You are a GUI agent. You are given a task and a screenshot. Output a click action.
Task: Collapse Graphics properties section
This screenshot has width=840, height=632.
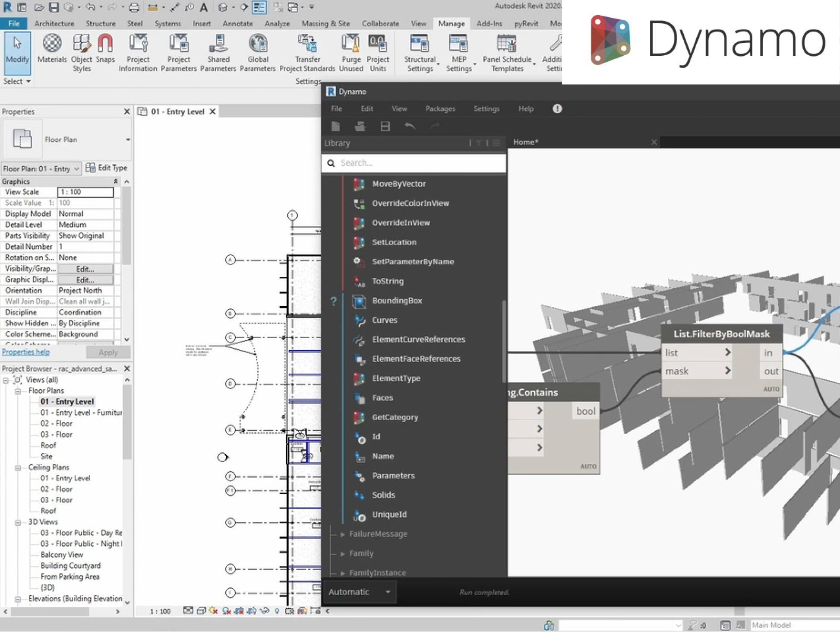point(115,181)
